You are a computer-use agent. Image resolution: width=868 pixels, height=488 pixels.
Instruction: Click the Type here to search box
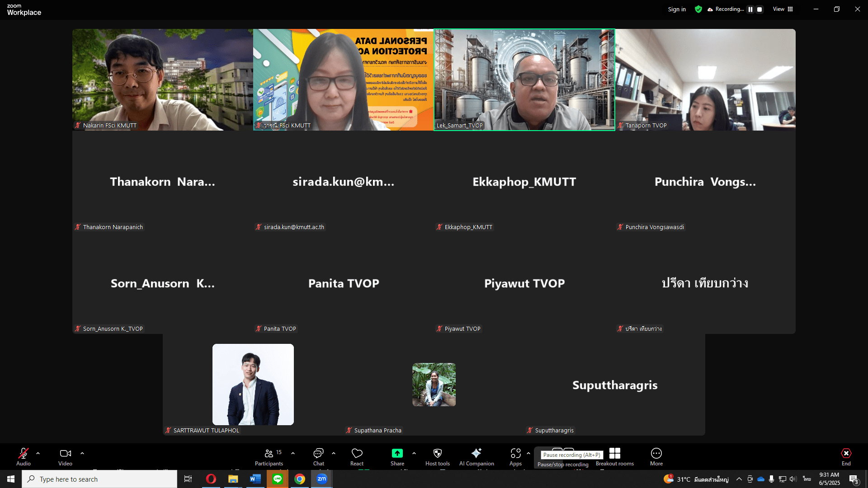99,479
